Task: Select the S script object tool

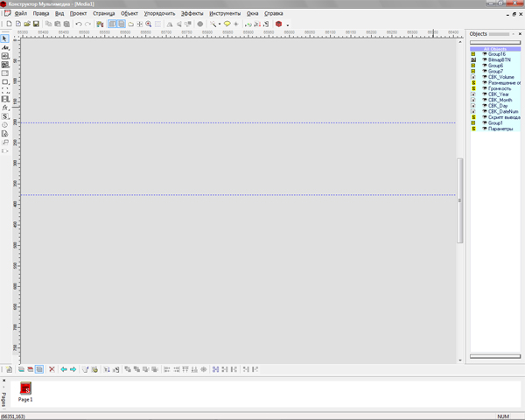Action: [x=4, y=116]
